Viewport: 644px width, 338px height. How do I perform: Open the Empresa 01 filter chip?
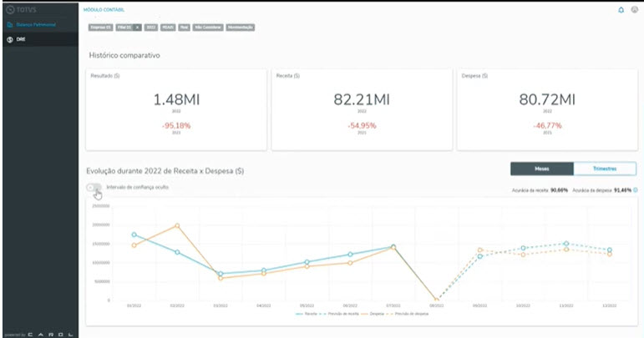pos(100,27)
